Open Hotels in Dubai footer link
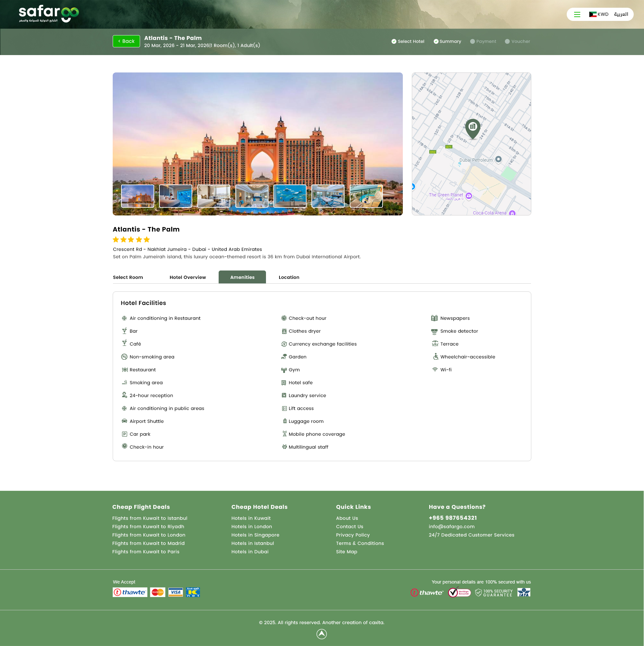This screenshot has height=646, width=644. pos(250,552)
